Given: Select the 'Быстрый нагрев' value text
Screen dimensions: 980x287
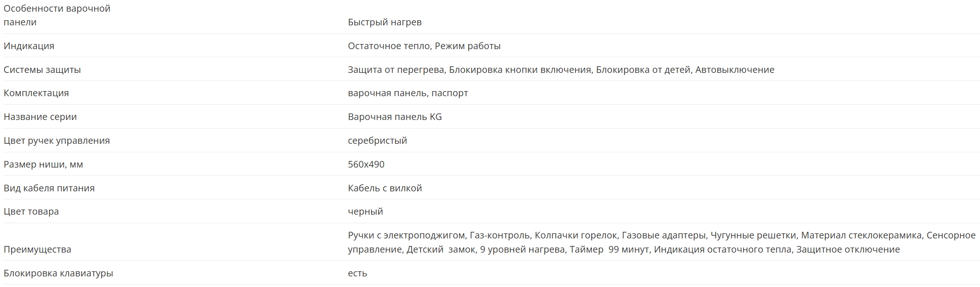Looking at the screenshot, I should pos(385,22).
